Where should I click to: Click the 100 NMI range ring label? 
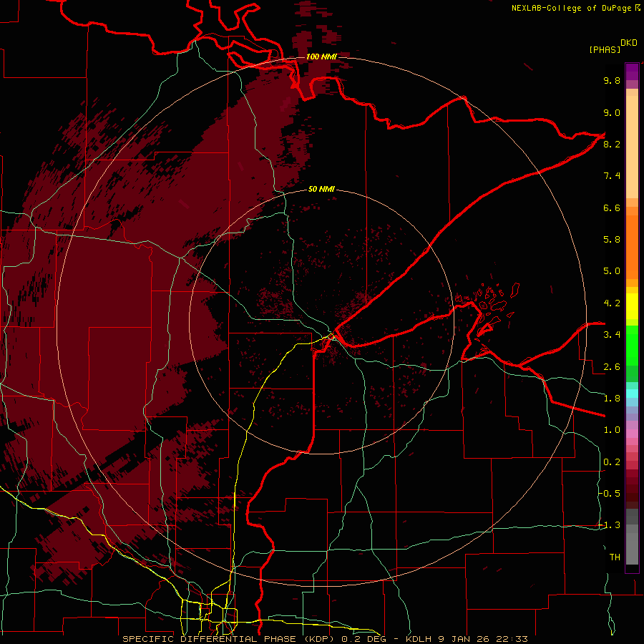point(321,57)
